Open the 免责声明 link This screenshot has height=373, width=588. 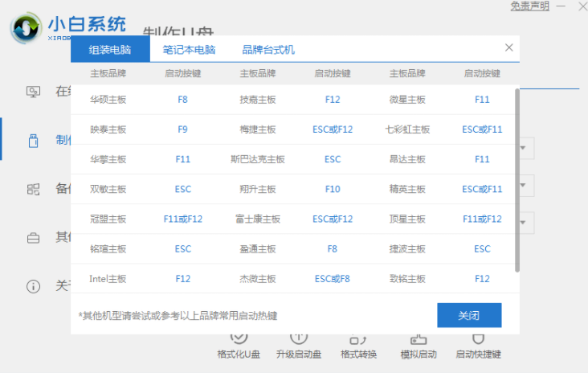pyautogui.click(x=530, y=6)
